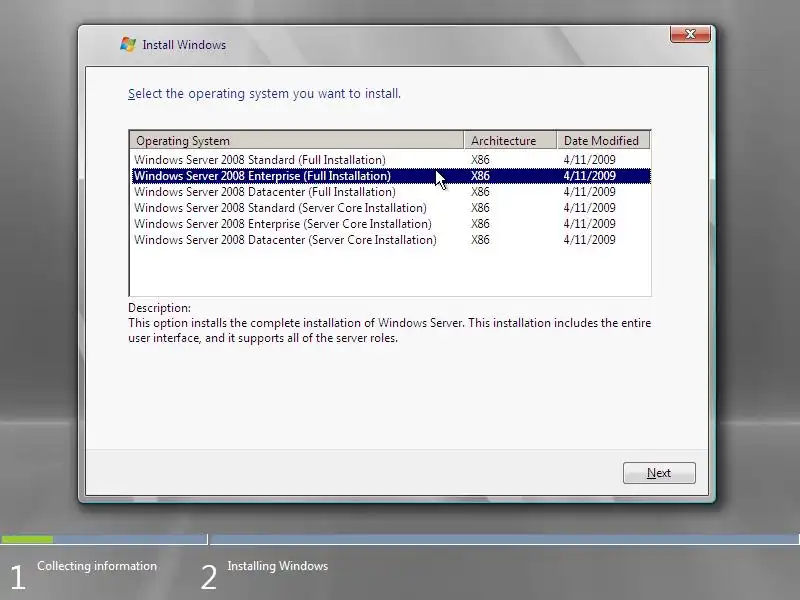The image size is (800, 600).
Task: Click the Windows flag icon in title bar
Action: [x=128, y=44]
